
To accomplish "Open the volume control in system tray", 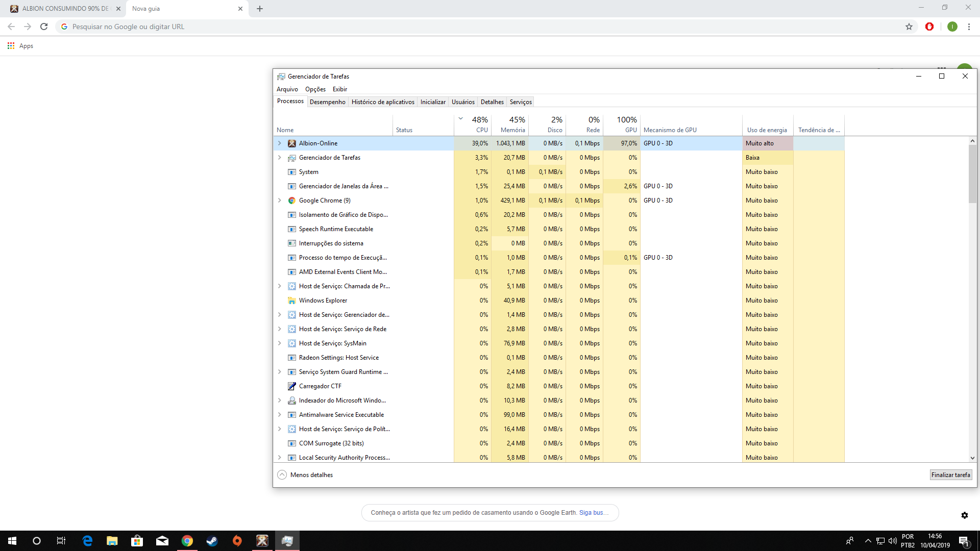I will click(x=893, y=541).
